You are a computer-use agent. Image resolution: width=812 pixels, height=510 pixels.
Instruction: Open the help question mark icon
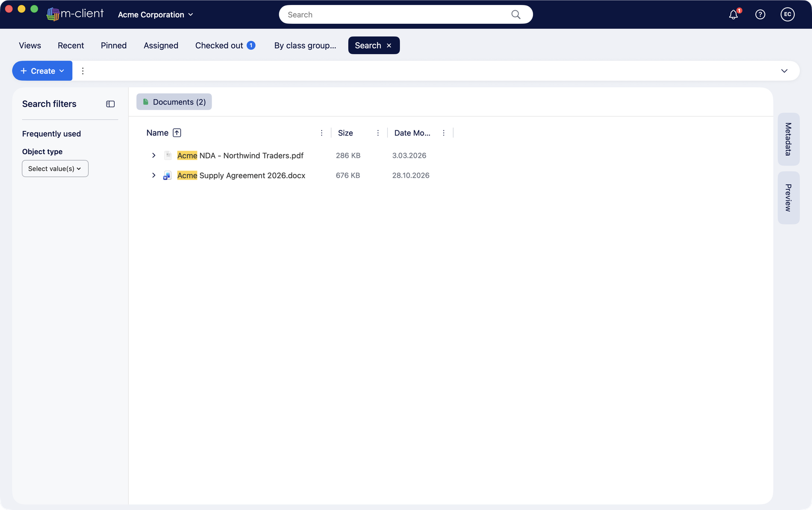point(760,15)
